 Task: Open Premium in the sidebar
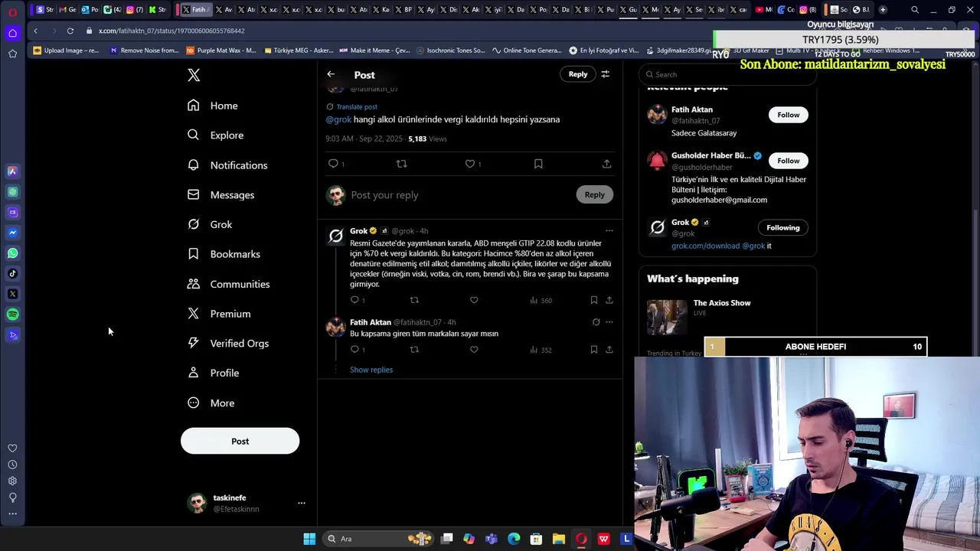219,314
